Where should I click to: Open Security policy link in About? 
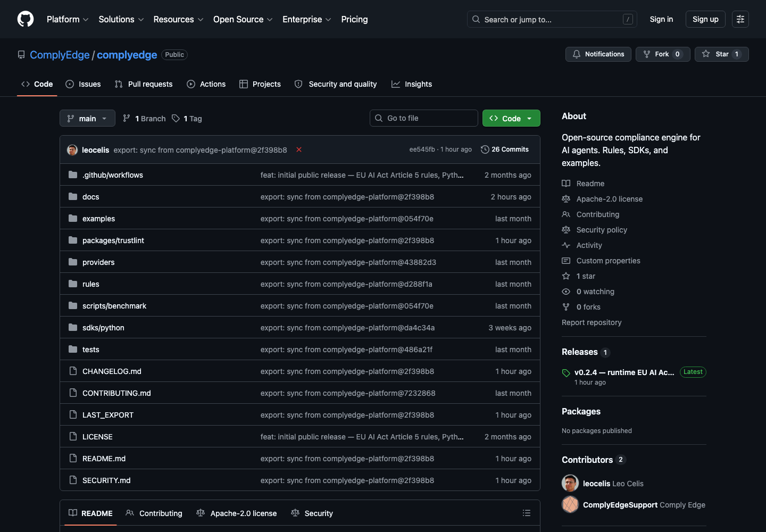[595, 230]
